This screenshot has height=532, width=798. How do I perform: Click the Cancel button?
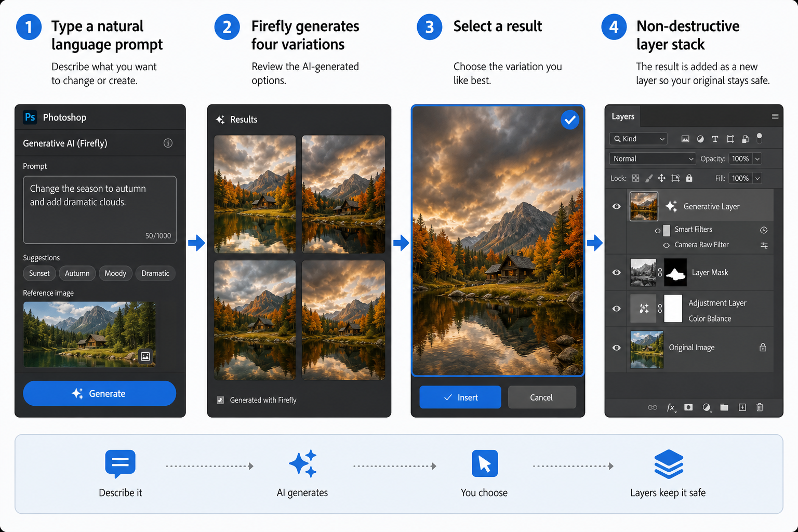tap(542, 397)
